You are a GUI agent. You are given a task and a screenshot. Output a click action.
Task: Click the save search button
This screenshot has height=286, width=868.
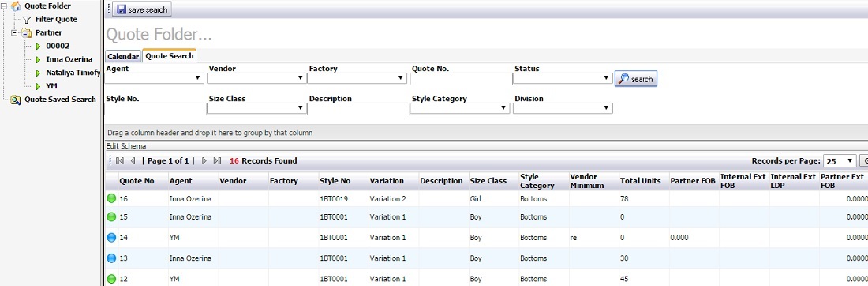coord(142,9)
